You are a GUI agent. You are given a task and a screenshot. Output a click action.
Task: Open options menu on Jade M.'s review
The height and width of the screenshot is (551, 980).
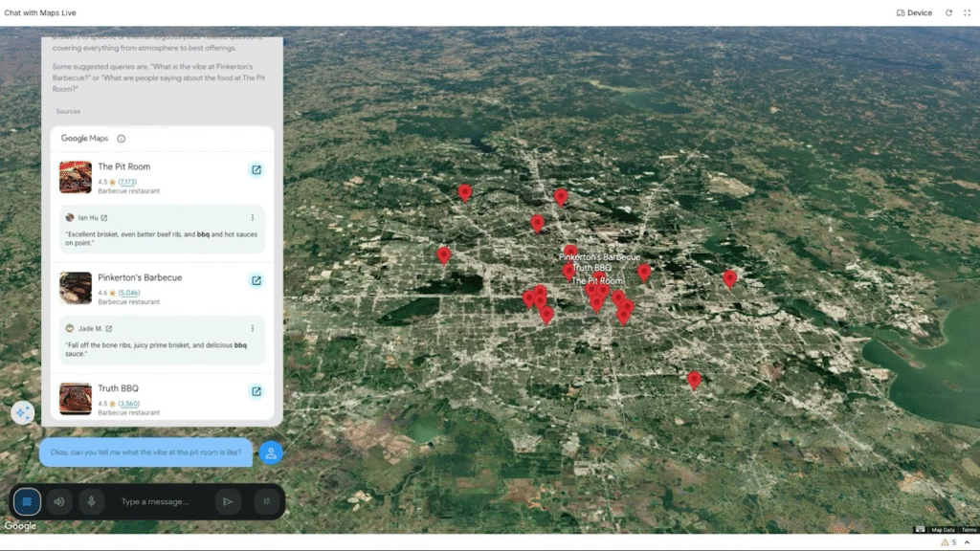(x=253, y=329)
